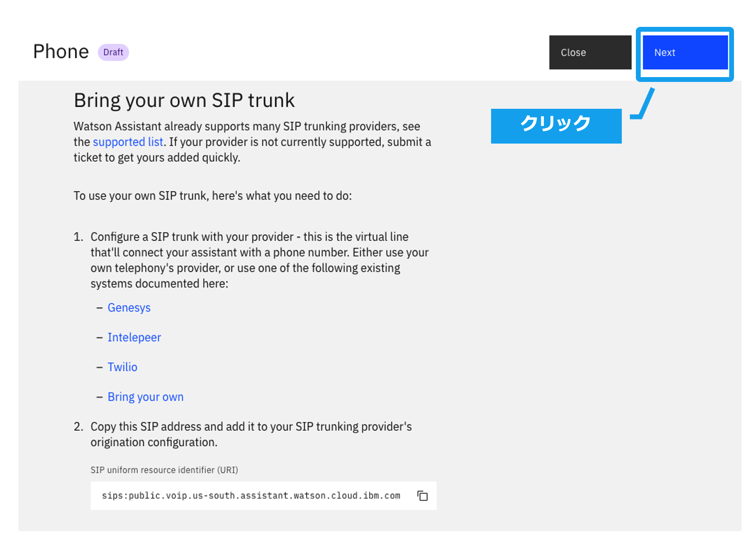Open the supported list link
Screen dimensions: 756x547
[128, 142]
